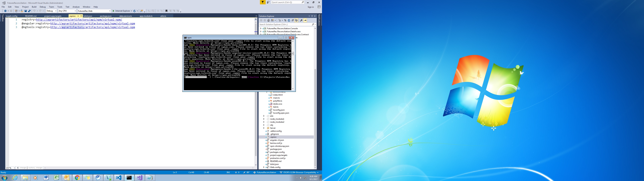Click the Search Solution Explorer field
This screenshot has width=644, height=181.
[285, 24]
